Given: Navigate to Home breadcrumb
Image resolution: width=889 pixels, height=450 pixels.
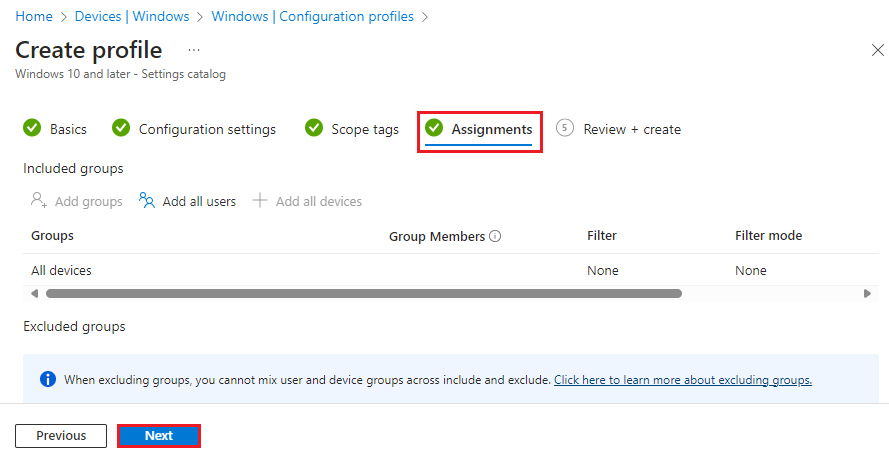Looking at the screenshot, I should coord(34,17).
